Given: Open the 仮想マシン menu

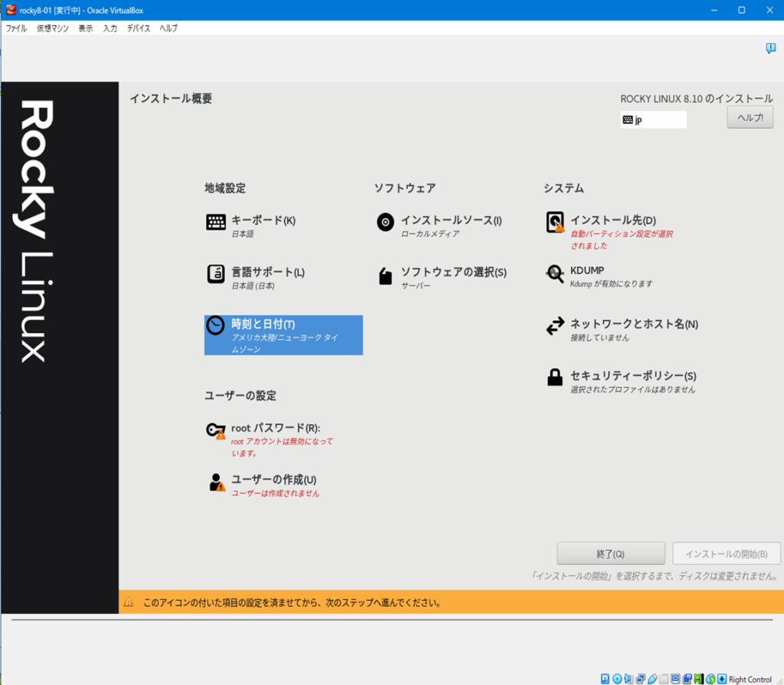Looking at the screenshot, I should point(53,28).
